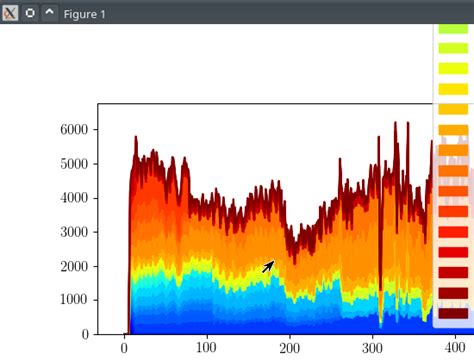Viewport: 474px width, 360px height.
Task: Click the bright red legend swatch
Action: click(x=453, y=232)
